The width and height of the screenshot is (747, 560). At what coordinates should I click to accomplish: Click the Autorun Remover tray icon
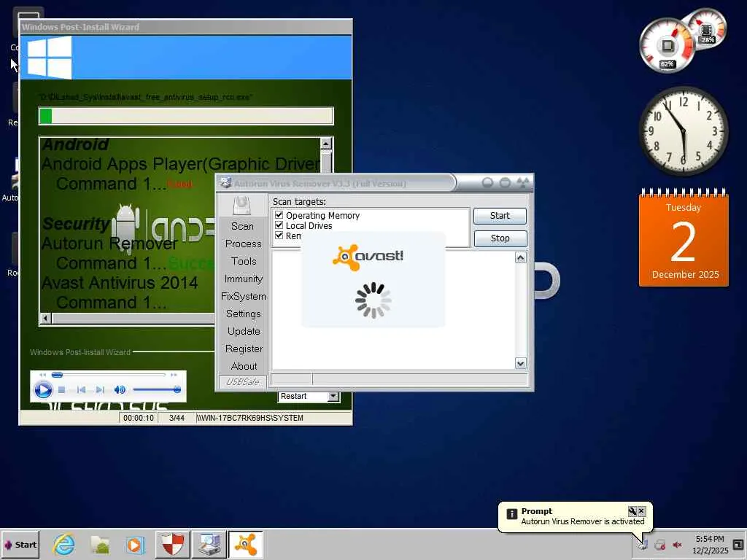point(643,544)
